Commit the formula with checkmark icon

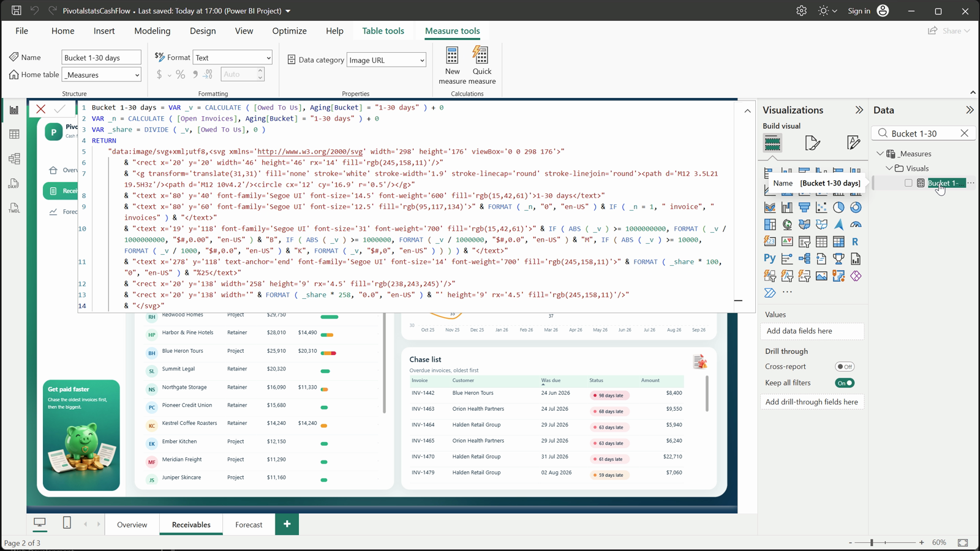59,109
